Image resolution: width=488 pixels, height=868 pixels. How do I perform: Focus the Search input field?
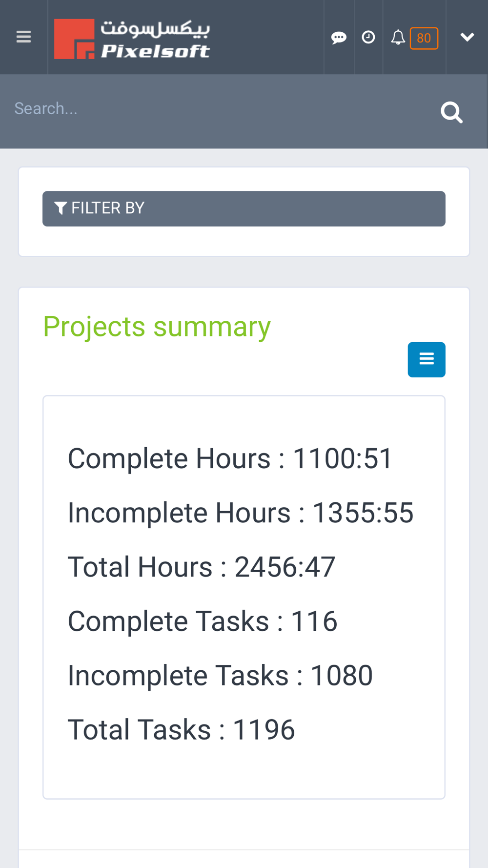click(x=220, y=109)
